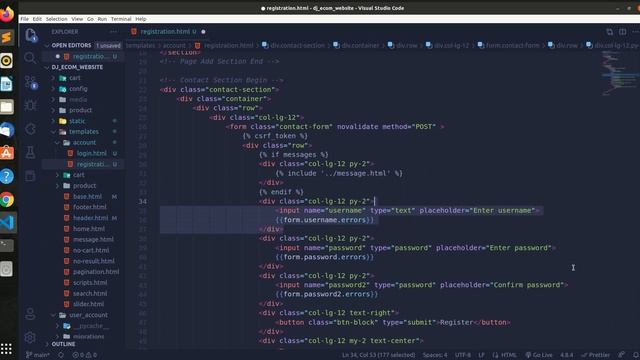
Task: Click Spaces: 4 indentation setting
Action: pyautogui.click(x=435, y=355)
